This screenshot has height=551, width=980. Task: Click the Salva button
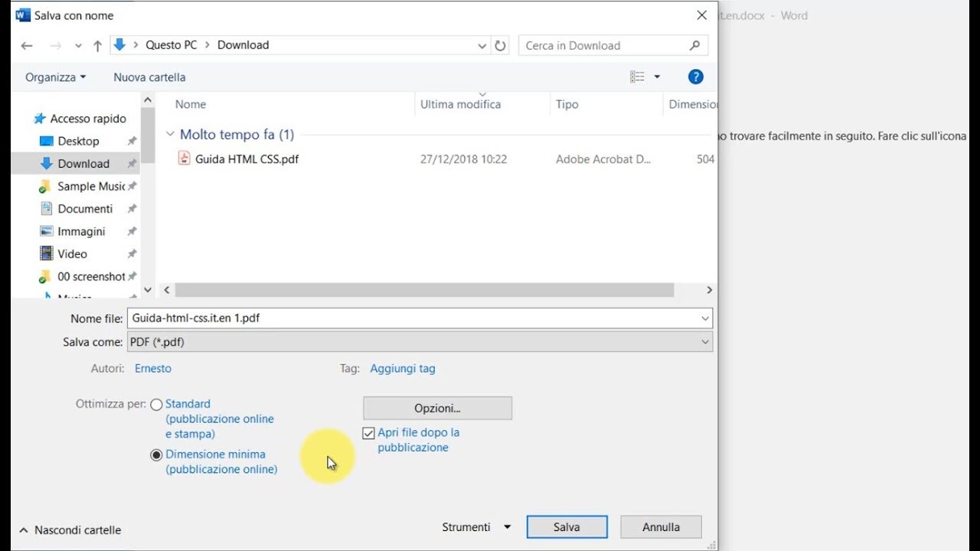point(567,527)
